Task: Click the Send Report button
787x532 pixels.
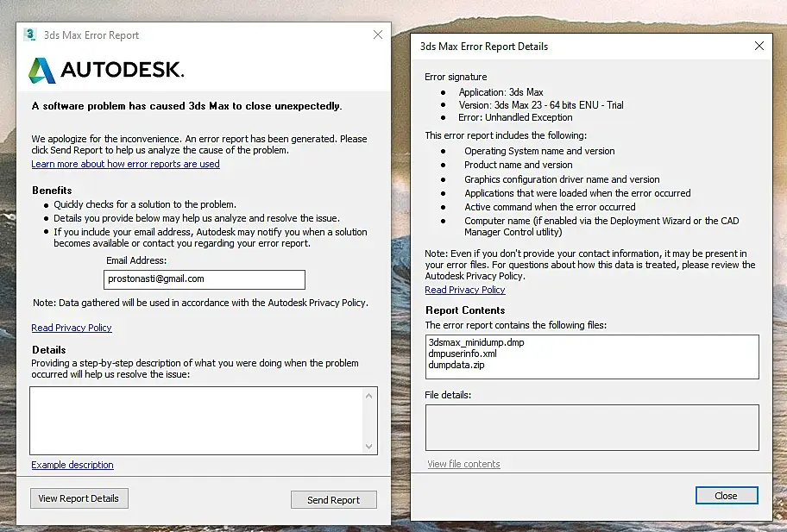Action: [x=334, y=500]
